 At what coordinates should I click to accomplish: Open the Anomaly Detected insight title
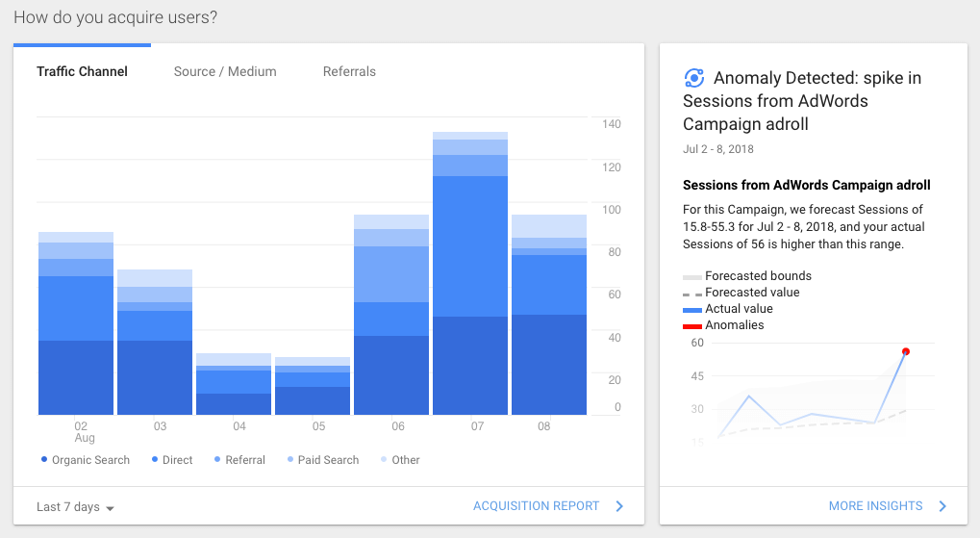click(802, 101)
